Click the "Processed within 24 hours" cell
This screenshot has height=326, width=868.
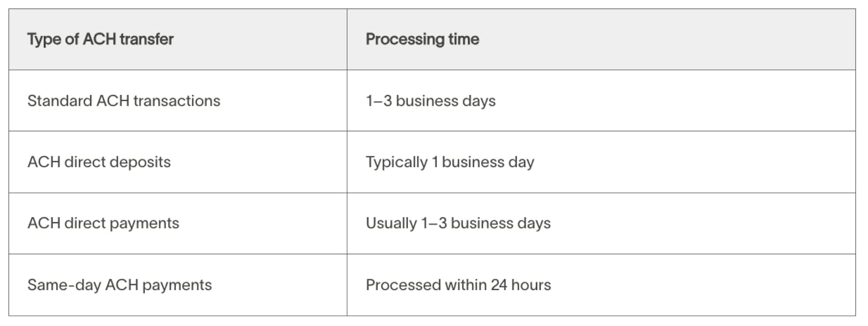click(x=458, y=285)
